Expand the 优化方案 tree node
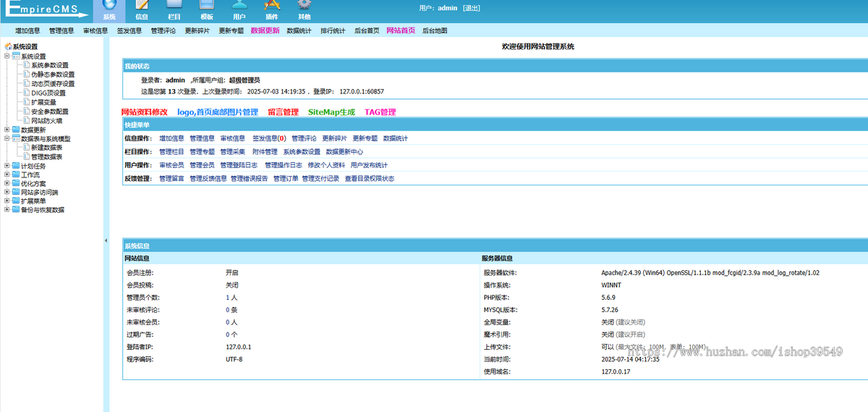Screen dimensions: 868x412 tap(7, 183)
